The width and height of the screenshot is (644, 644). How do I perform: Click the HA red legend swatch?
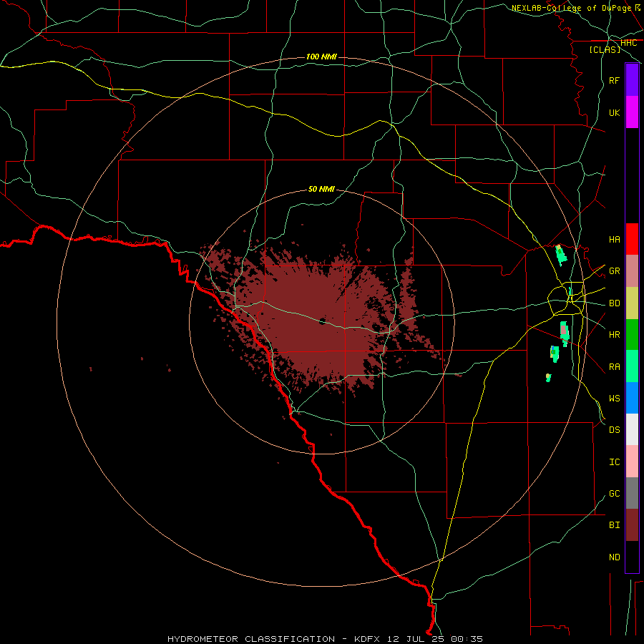632,239
